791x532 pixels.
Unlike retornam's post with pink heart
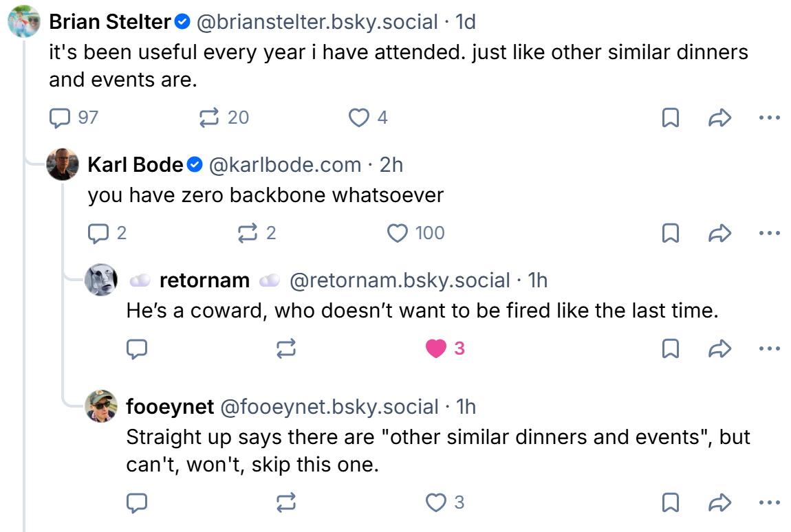click(436, 349)
